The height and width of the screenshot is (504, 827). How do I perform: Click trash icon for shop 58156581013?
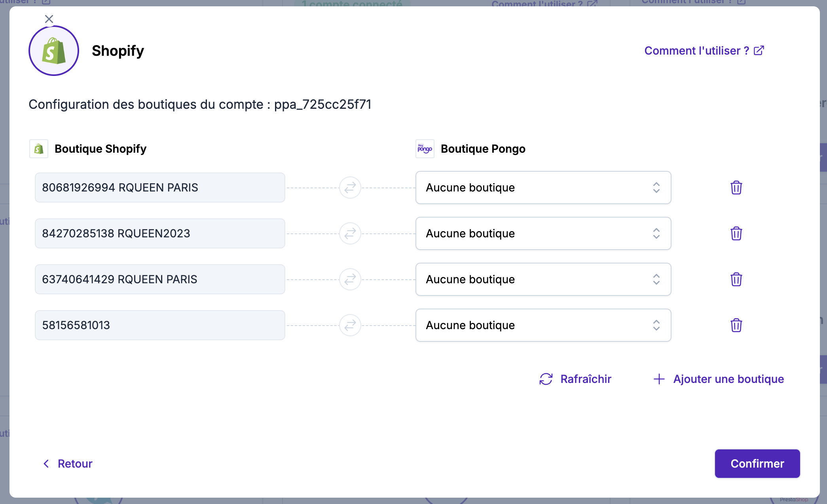[736, 325]
